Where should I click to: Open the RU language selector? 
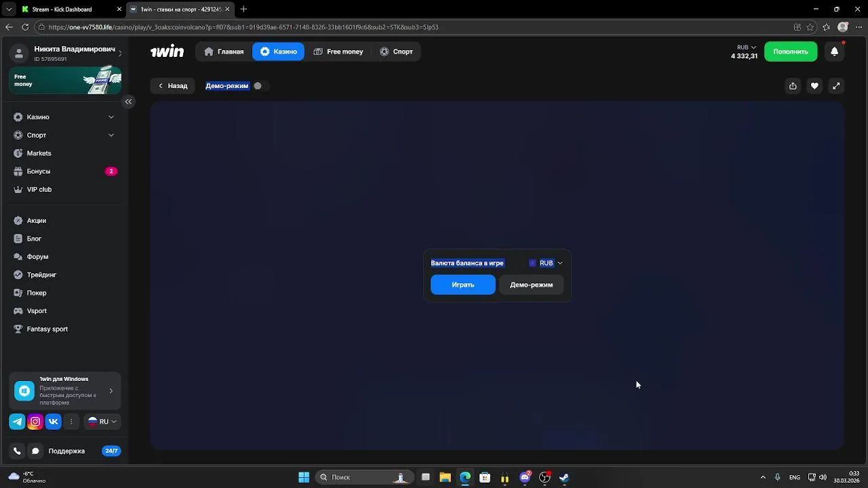(x=102, y=422)
